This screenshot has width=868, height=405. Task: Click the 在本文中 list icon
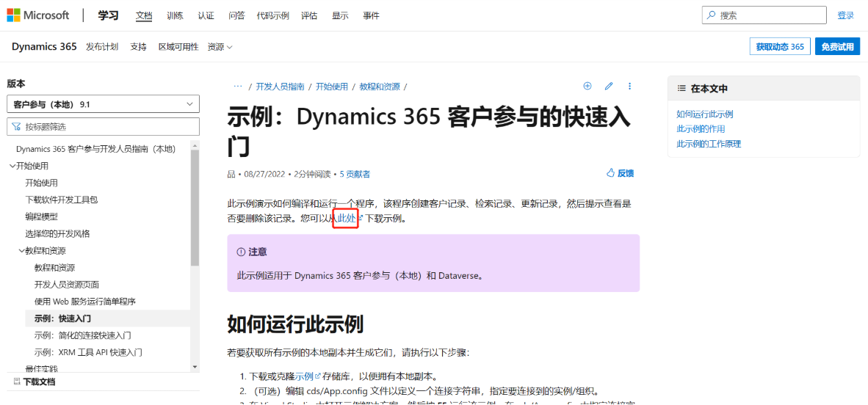681,89
